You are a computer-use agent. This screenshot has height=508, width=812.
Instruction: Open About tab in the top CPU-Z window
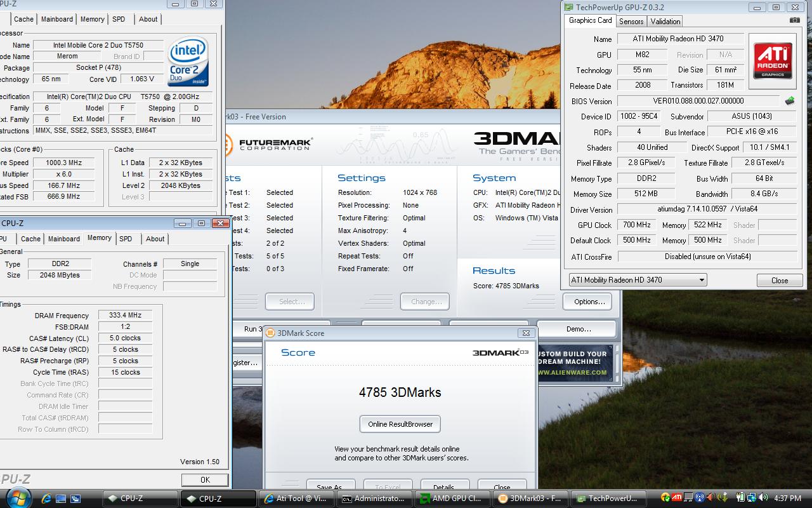tap(148, 19)
